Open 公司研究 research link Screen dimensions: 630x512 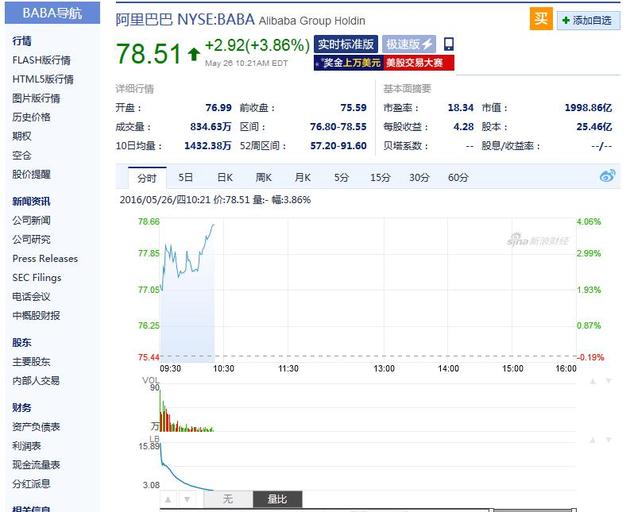31,240
